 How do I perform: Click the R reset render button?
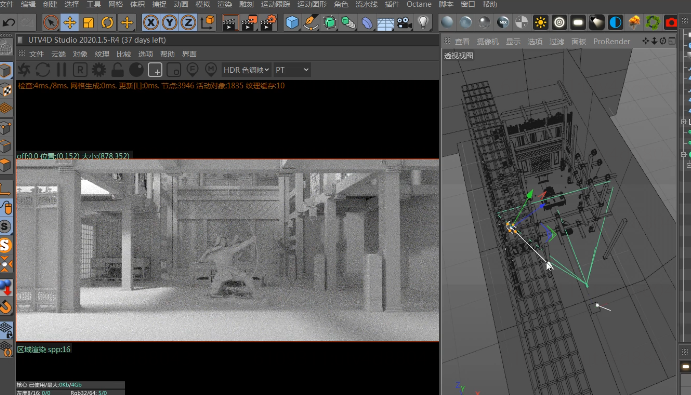tap(80, 70)
